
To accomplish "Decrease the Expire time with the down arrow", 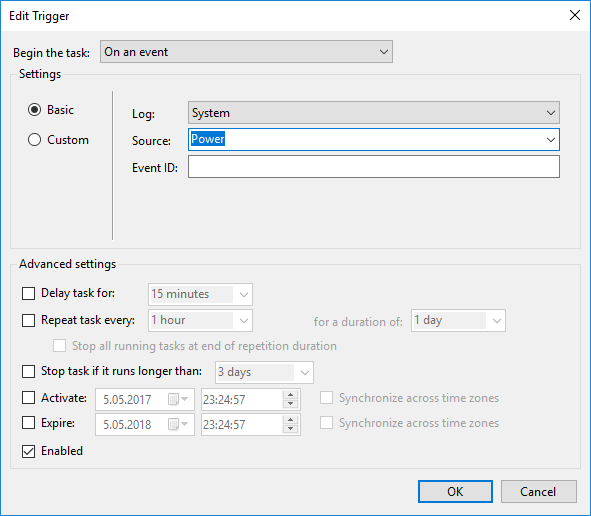I will click(x=290, y=429).
